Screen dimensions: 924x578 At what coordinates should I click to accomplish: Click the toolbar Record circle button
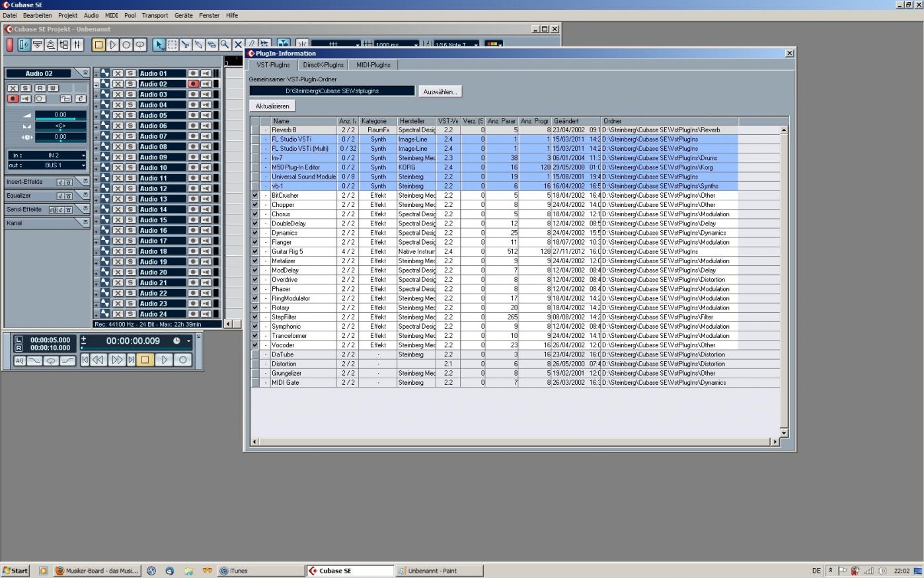126,45
